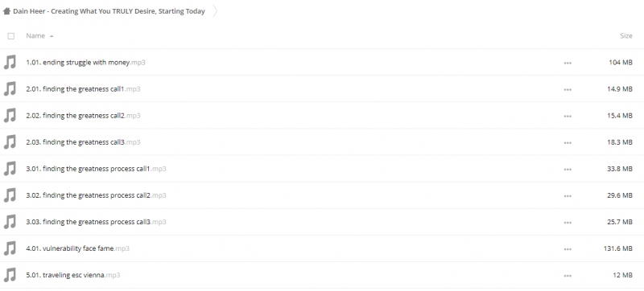Screen dimensions: 644x291
Task: Click music icon for traveling esc vienna
Action: click(x=10, y=275)
